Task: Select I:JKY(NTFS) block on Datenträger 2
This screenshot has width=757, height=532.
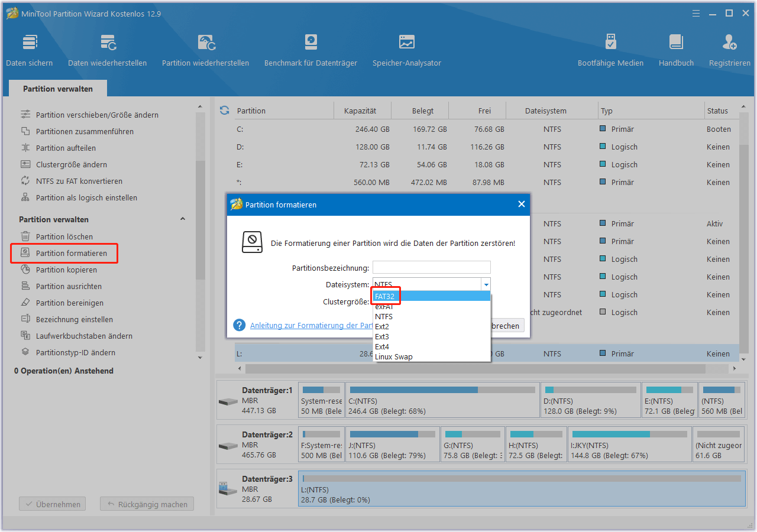Action: tap(629, 443)
